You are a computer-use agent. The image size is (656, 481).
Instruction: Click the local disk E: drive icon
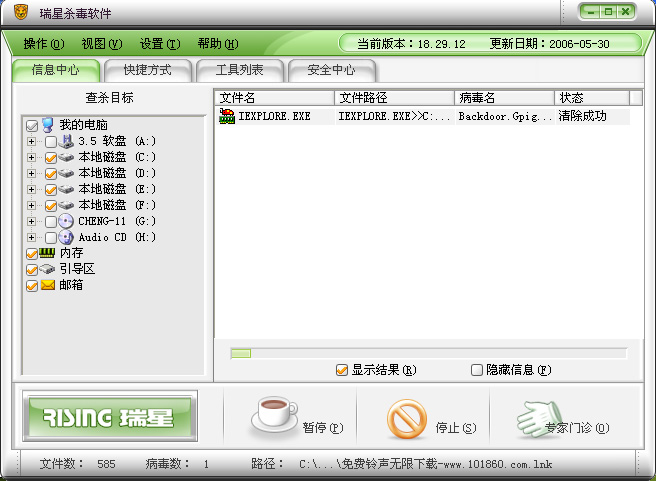tap(66, 189)
